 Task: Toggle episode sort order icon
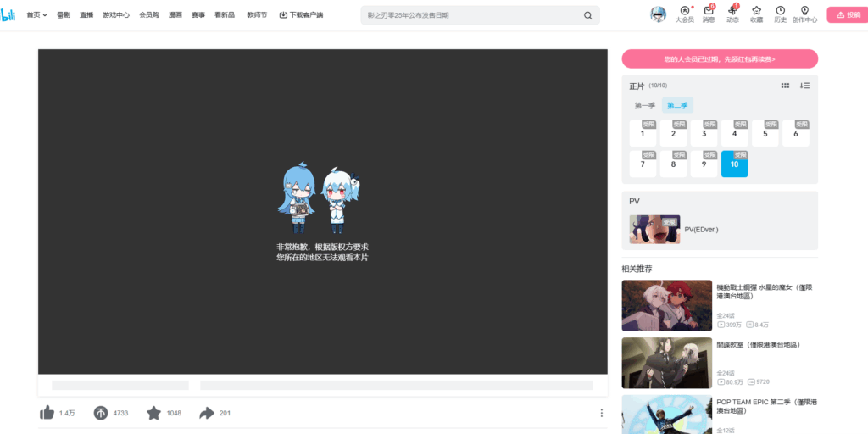(804, 86)
